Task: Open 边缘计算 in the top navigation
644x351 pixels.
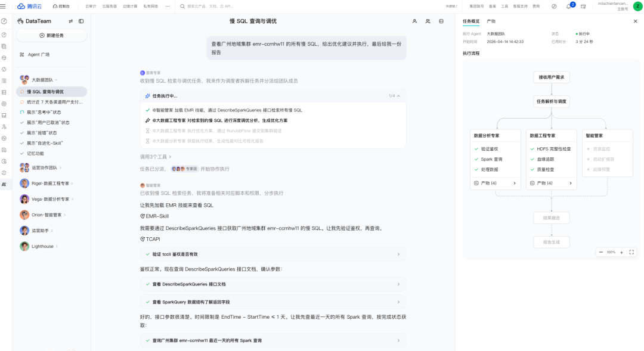Action: pos(130,6)
